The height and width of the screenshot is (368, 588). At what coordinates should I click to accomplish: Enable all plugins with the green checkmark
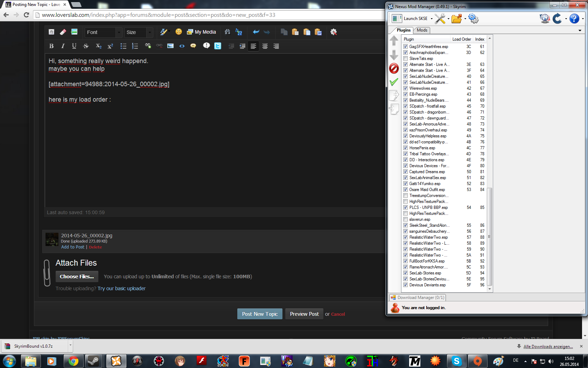tap(394, 82)
